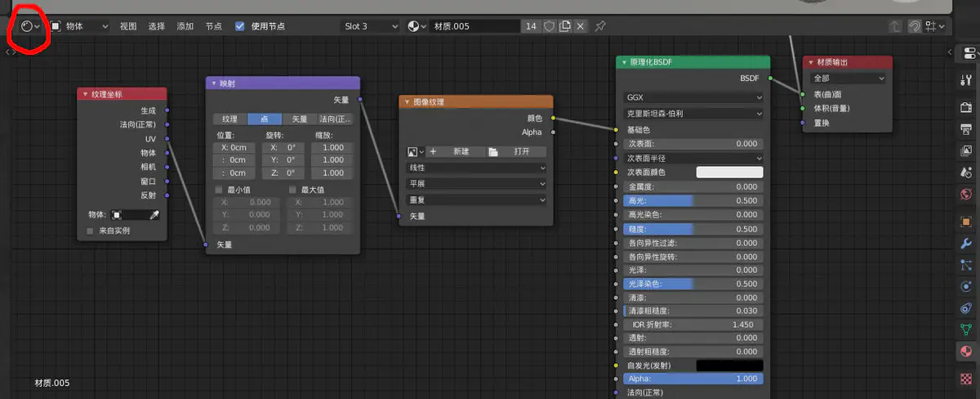Select 纹理 vector type in 映射 node
Image resolution: width=980 pixels, height=399 pixels.
(229, 119)
